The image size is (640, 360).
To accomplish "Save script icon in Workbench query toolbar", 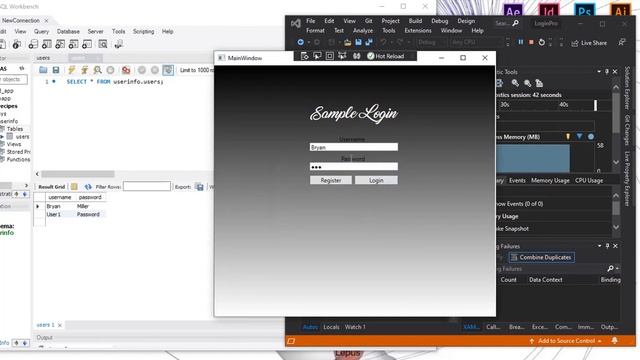I will pos(56,70).
